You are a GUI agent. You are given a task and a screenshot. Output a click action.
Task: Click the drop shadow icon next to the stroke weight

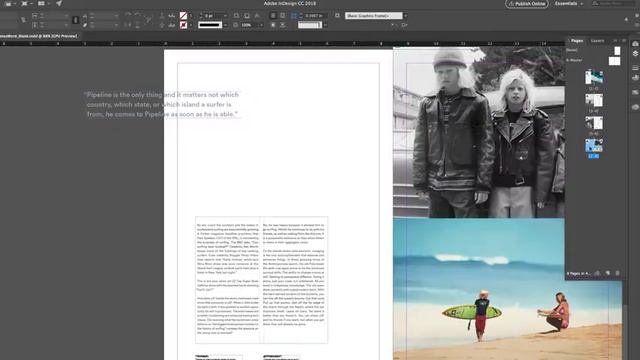(x=236, y=16)
